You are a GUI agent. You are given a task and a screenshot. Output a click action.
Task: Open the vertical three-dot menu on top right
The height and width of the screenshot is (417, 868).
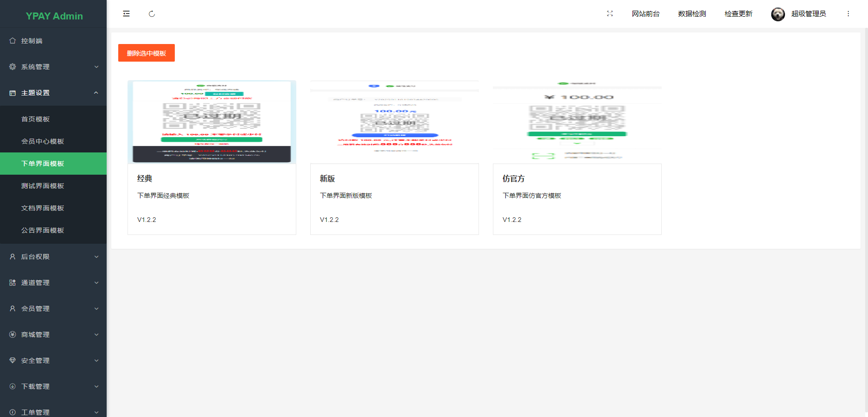click(848, 13)
